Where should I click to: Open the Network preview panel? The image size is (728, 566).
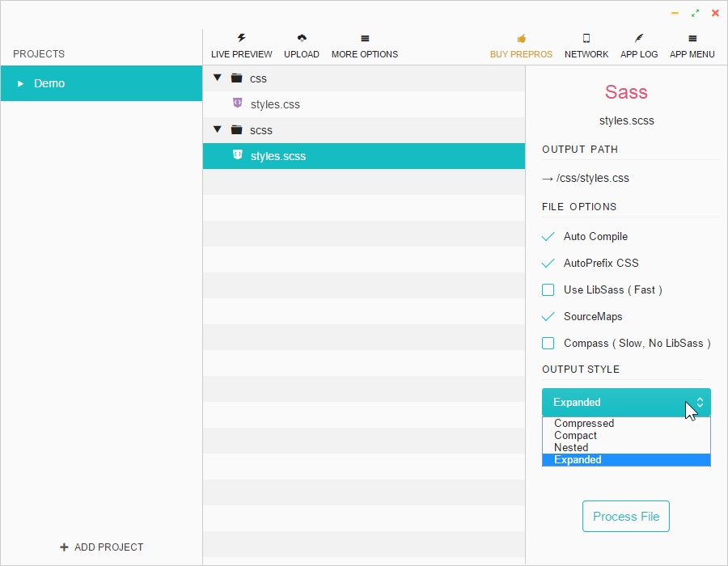pos(586,44)
